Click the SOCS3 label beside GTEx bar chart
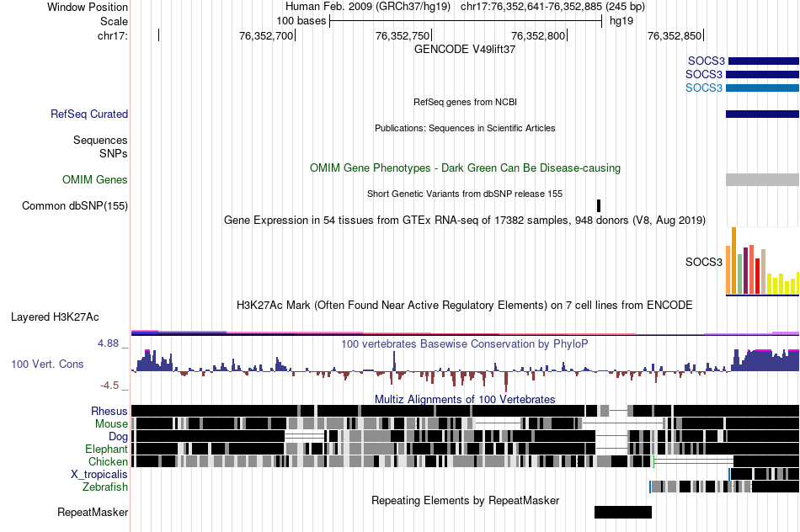 (703, 262)
